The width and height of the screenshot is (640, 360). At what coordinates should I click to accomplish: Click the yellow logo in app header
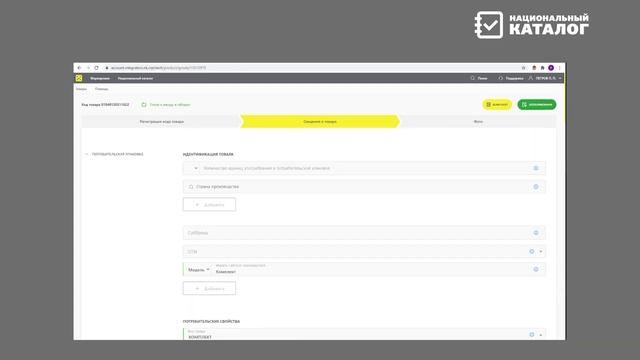pyautogui.click(x=79, y=78)
